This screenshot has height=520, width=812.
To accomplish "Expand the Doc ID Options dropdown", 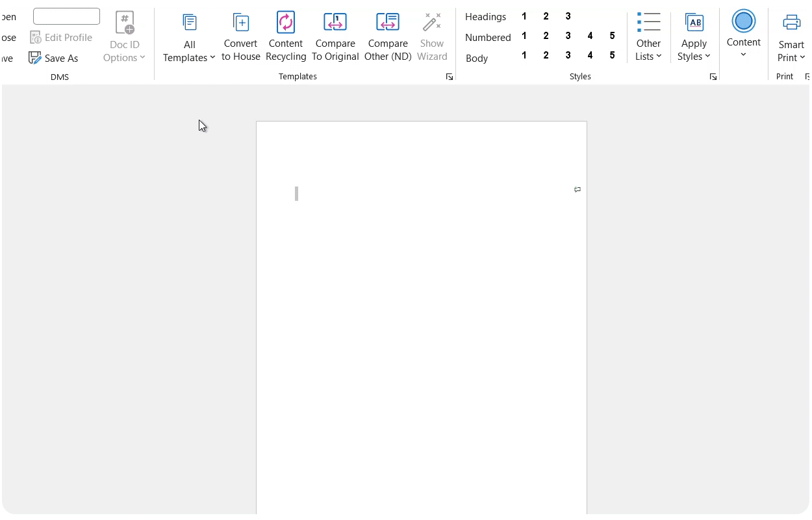I will (124, 37).
